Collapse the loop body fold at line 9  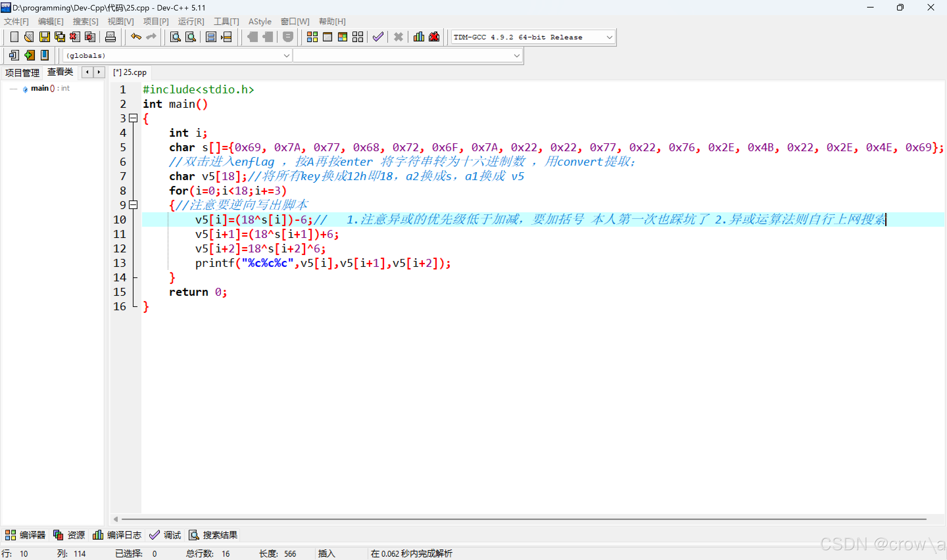[133, 205]
